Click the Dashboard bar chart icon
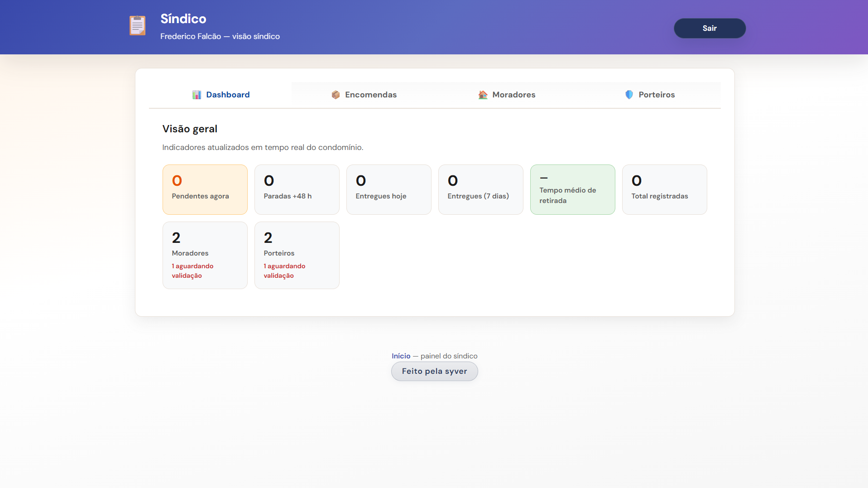This screenshot has height=488, width=868. coord(197,95)
